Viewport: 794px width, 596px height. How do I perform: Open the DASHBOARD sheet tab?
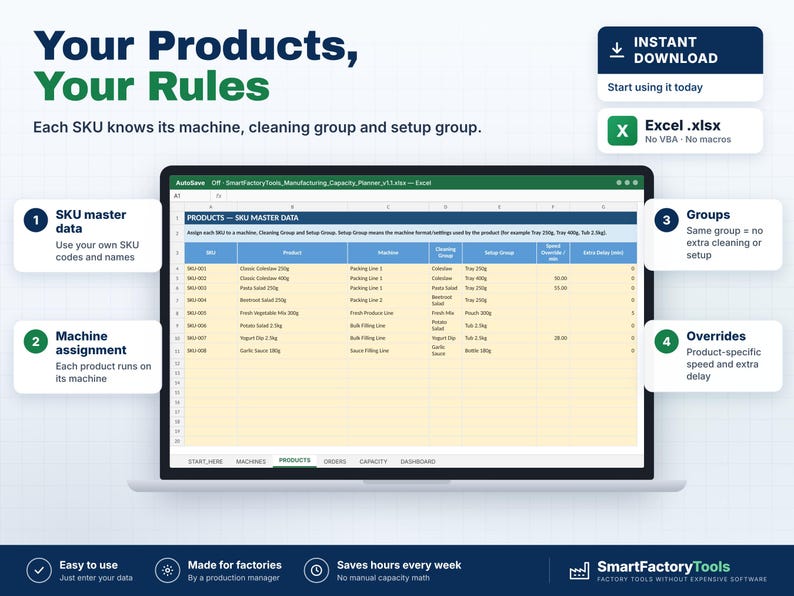click(x=418, y=461)
